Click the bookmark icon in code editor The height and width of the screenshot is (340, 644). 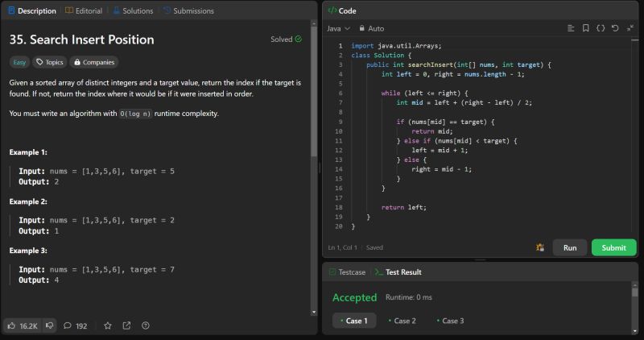pos(585,28)
